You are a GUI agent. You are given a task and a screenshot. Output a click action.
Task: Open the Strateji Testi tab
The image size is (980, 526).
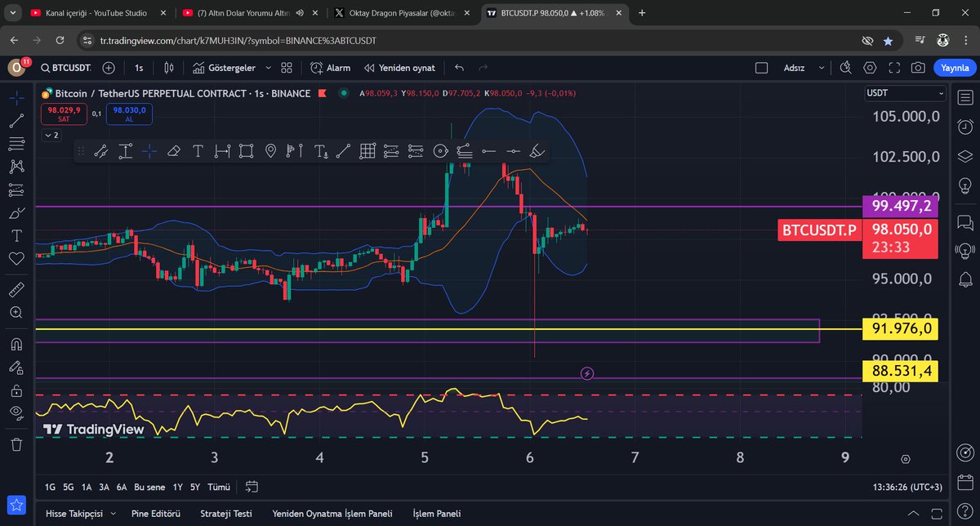[x=225, y=514]
